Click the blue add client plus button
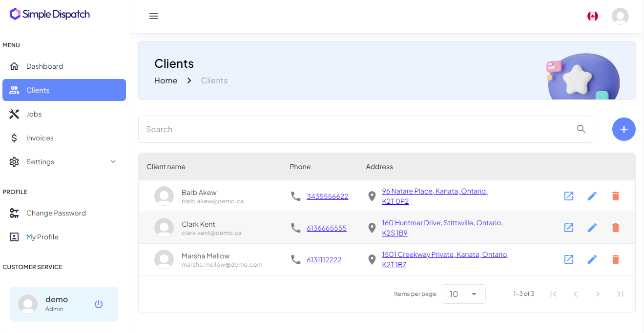The width and height of the screenshot is (644, 333). point(623,129)
